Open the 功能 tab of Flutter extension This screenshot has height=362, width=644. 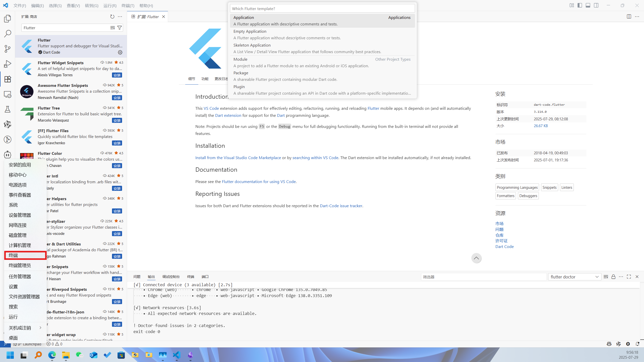pyautogui.click(x=205, y=79)
